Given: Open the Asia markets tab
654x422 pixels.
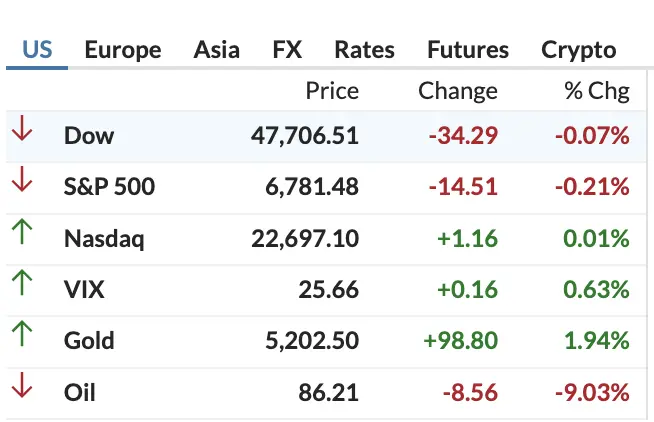Looking at the screenshot, I should (x=216, y=50).
